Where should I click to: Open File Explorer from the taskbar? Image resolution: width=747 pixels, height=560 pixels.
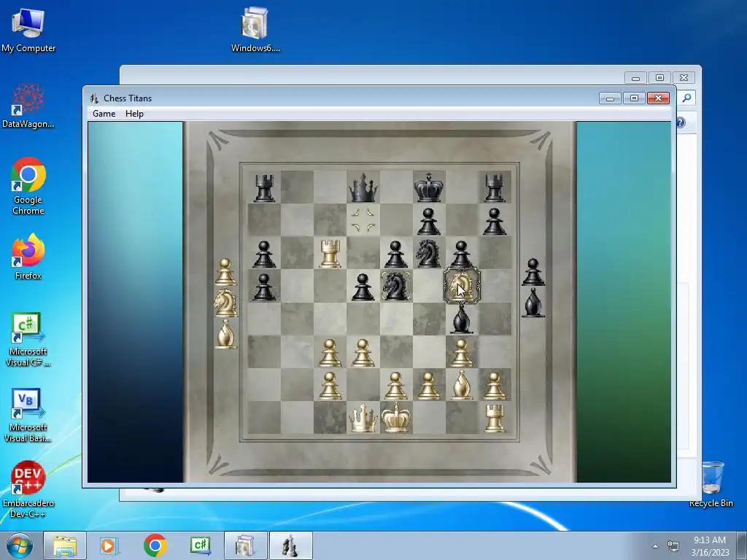tap(65, 545)
